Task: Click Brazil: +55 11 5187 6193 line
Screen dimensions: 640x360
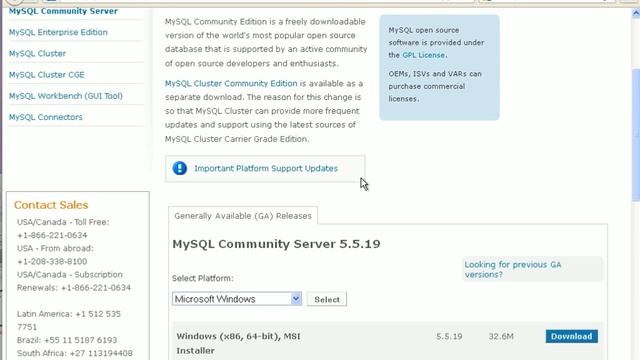Action: coord(67,340)
